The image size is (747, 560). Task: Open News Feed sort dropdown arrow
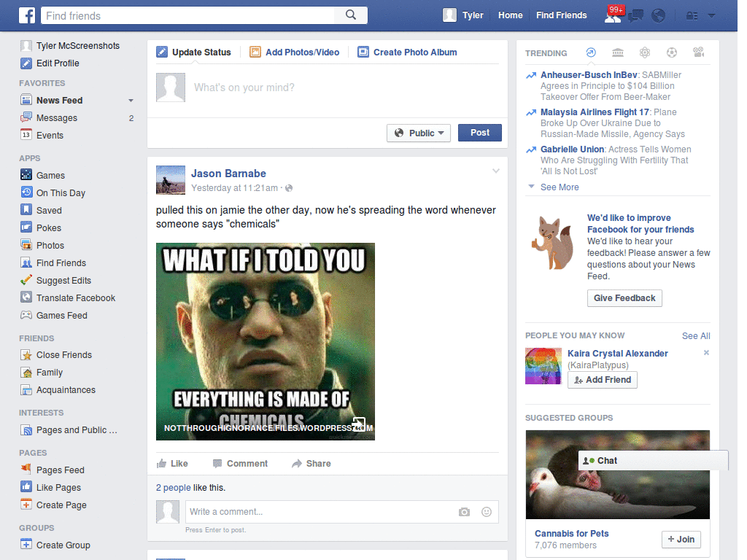(x=131, y=101)
